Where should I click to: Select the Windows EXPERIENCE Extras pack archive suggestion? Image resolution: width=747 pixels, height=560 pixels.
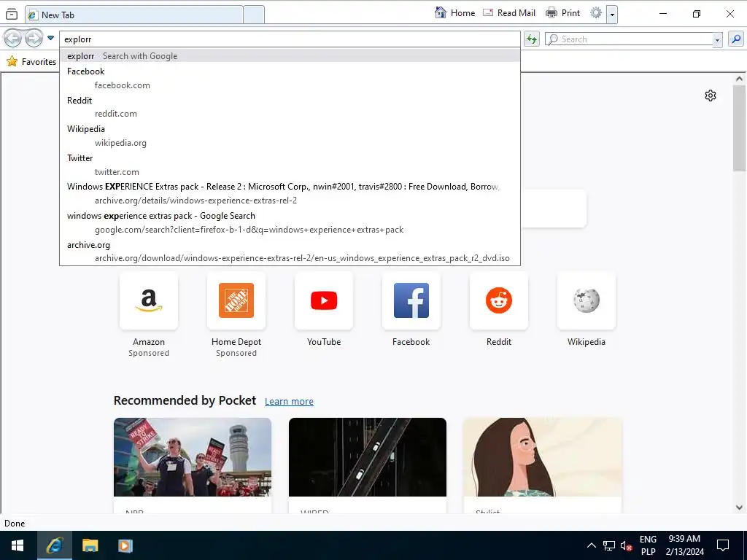290,193
